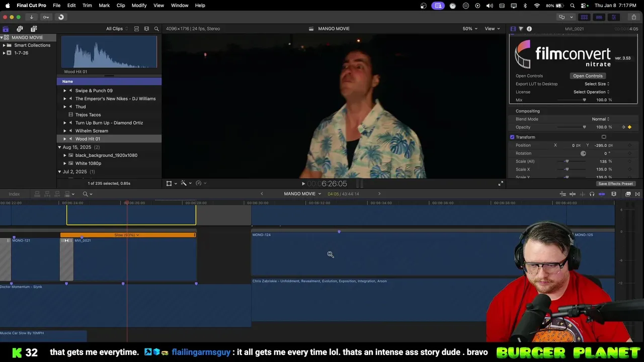Uncheck the Transform checkbox in inspector
644x362 pixels.
[x=512, y=137]
